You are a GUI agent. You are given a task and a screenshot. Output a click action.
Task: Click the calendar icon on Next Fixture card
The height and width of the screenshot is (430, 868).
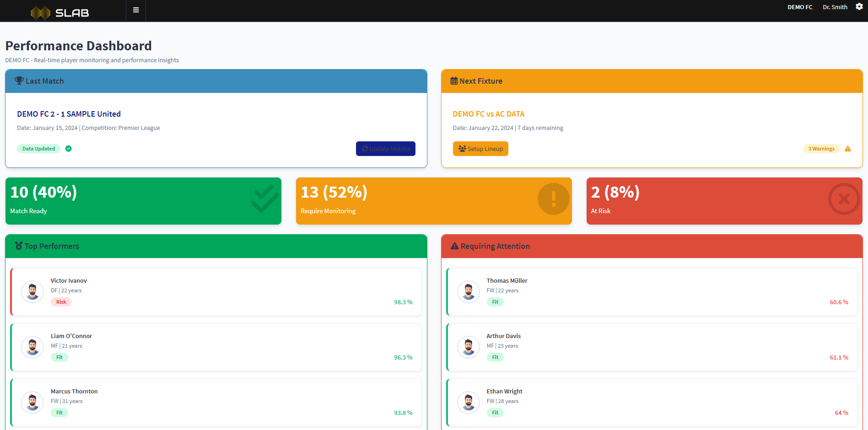(x=454, y=81)
